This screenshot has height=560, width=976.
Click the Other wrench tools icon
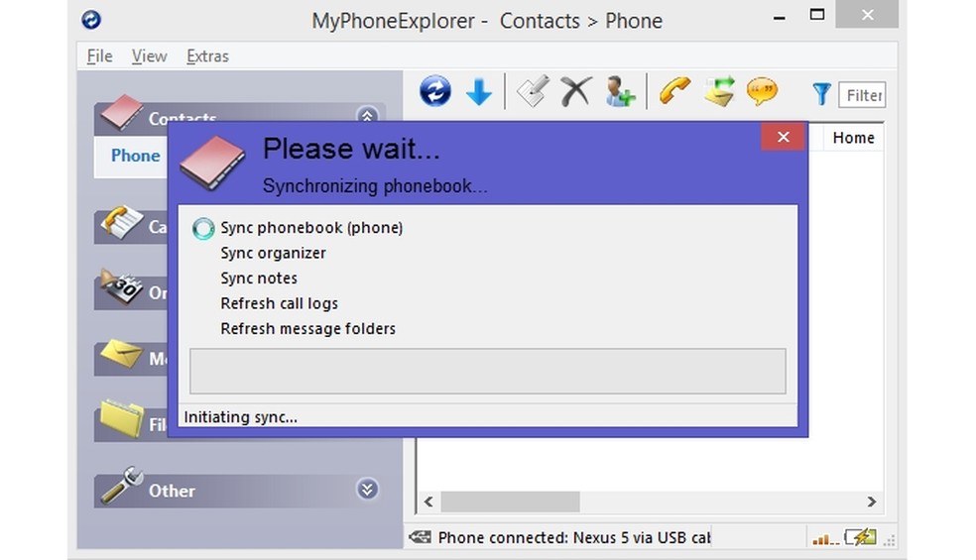point(122,485)
